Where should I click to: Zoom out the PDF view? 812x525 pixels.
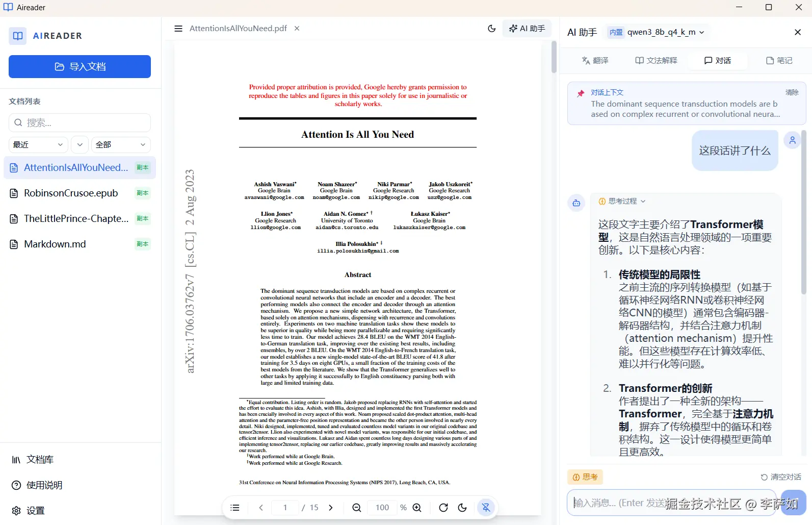point(357,508)
